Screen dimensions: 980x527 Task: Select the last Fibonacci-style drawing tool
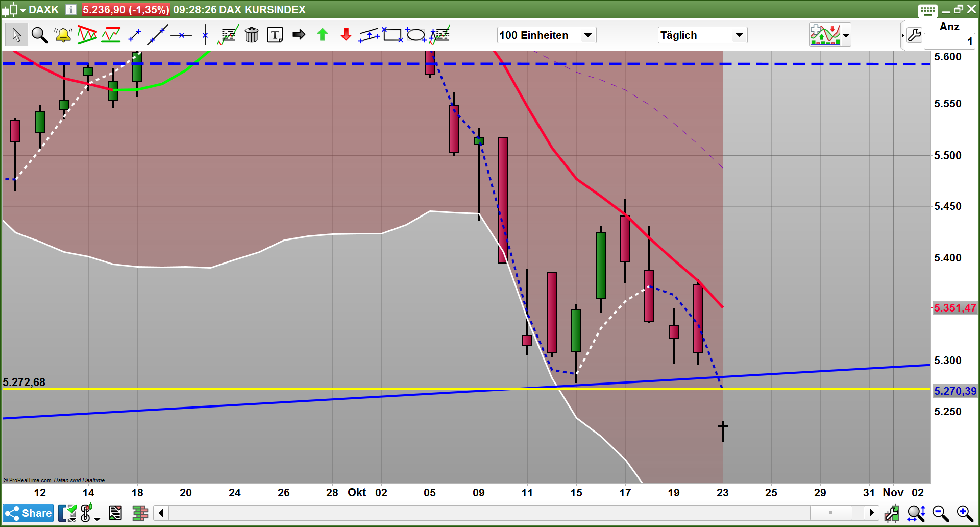(439, 35)
